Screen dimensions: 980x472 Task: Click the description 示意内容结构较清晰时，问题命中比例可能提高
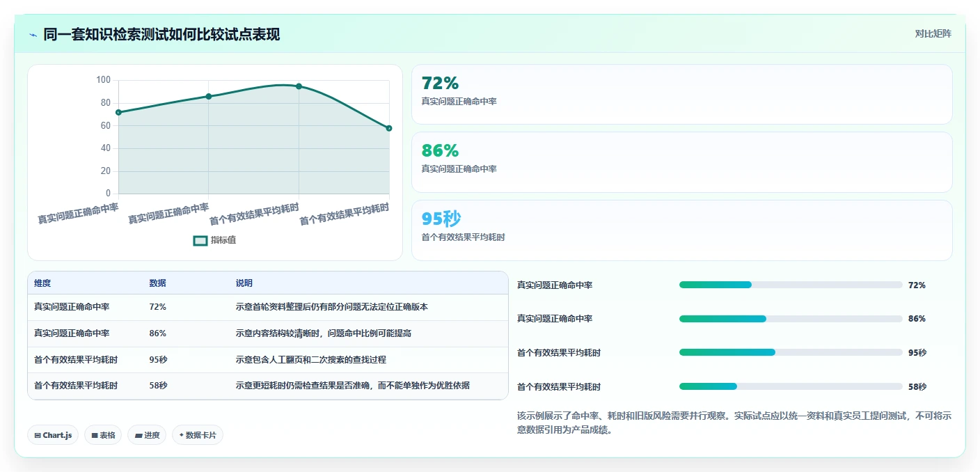[324, 333]
